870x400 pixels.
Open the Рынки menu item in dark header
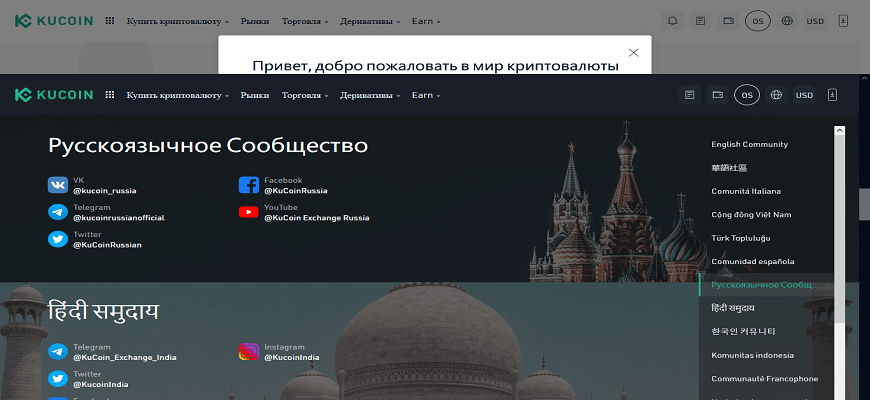tap(255, 95)
